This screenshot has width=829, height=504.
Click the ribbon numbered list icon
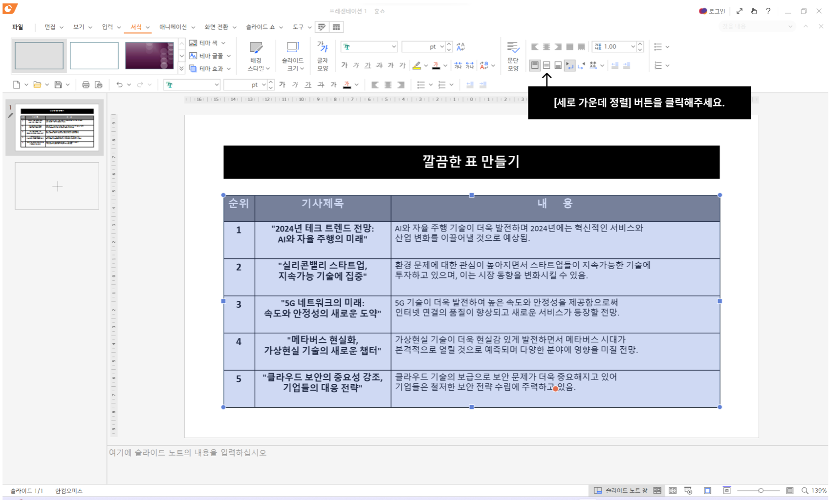(x=658, y=65)
